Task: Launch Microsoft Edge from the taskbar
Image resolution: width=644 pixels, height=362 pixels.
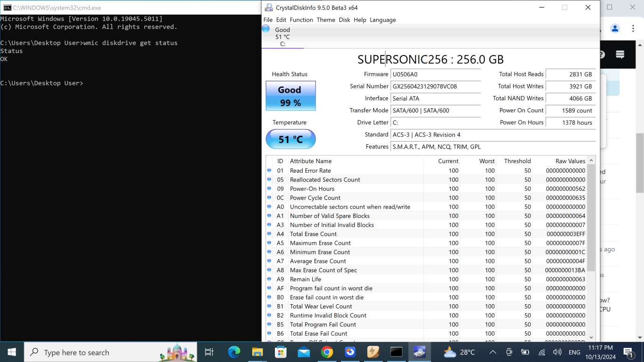Action: tap(234, 352)
